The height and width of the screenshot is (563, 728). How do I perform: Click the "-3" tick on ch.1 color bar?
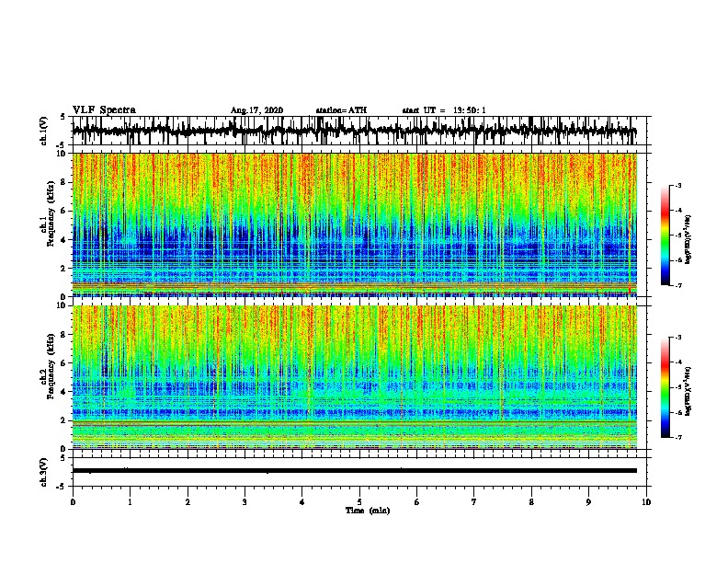[678, 185]
